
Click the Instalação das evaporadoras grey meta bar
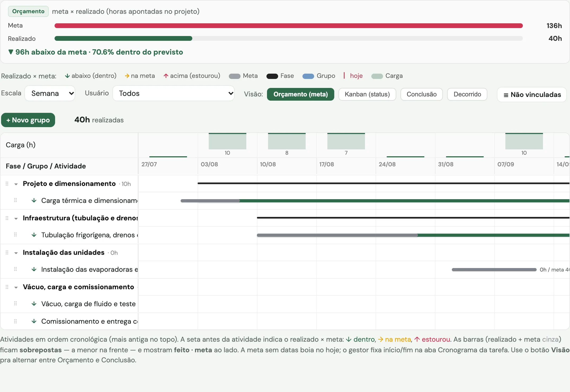tap(494, 270)
